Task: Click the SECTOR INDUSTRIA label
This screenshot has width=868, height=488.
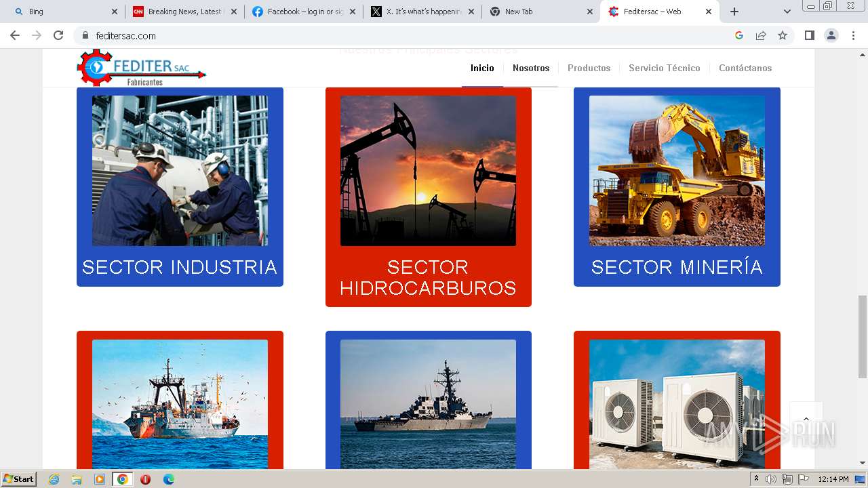Action: (180, 267)
